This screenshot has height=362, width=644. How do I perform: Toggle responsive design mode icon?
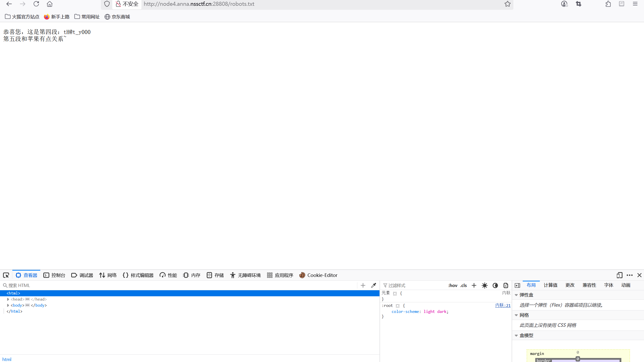pos(620,275)
